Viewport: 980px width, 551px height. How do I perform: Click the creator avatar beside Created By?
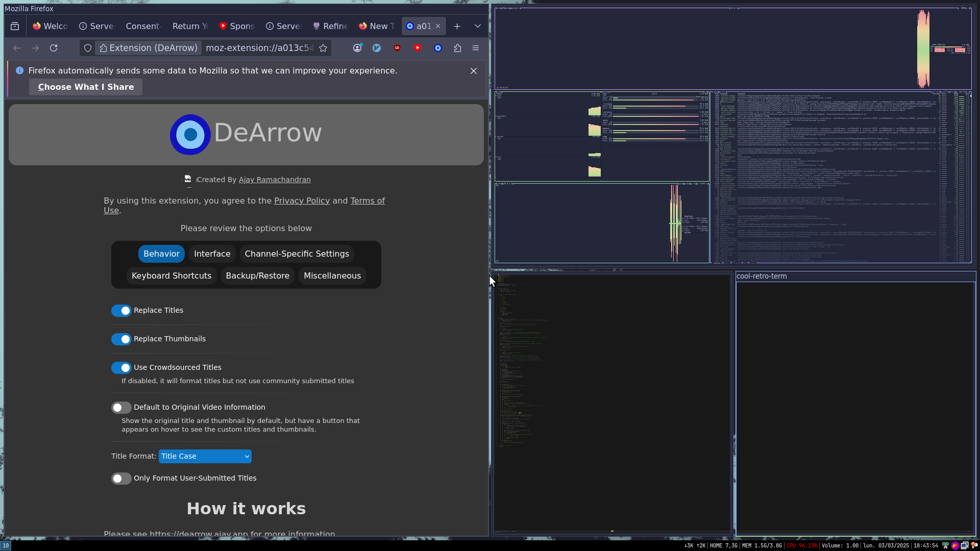tap(188, 180)
